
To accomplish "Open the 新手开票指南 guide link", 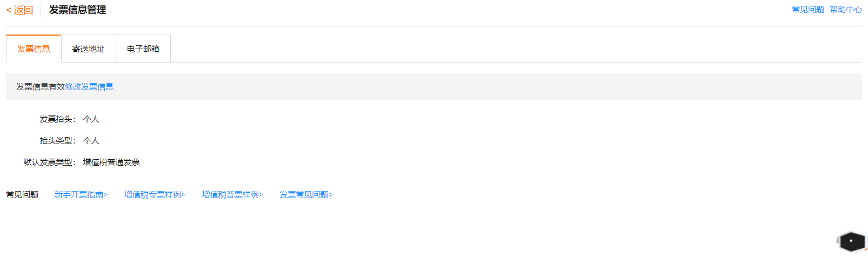I will (81, 194).
